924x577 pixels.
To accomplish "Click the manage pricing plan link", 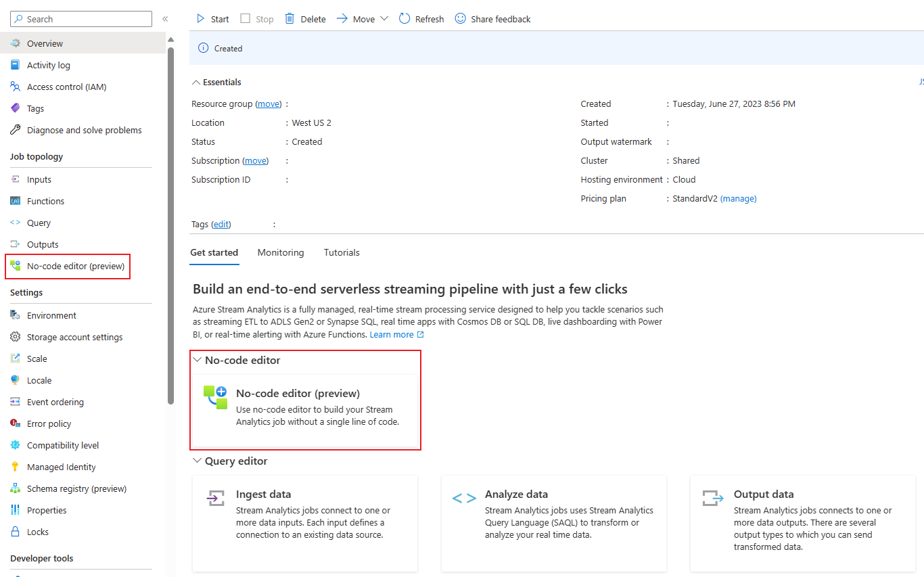I will (x=738, y=199).
